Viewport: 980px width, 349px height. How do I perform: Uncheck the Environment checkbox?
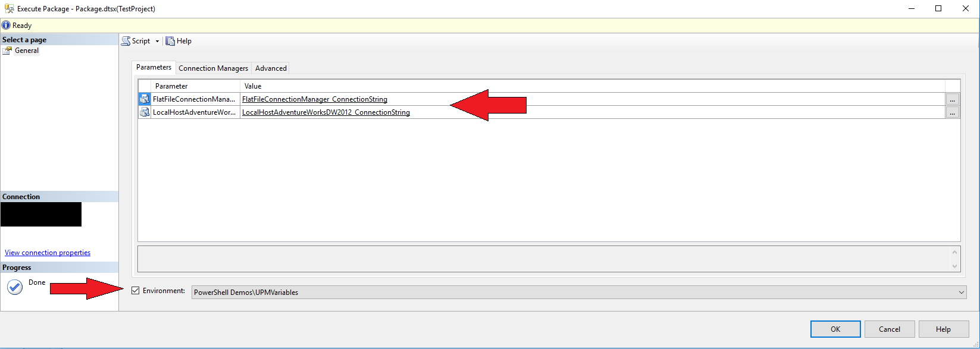[x=136, y=291]
